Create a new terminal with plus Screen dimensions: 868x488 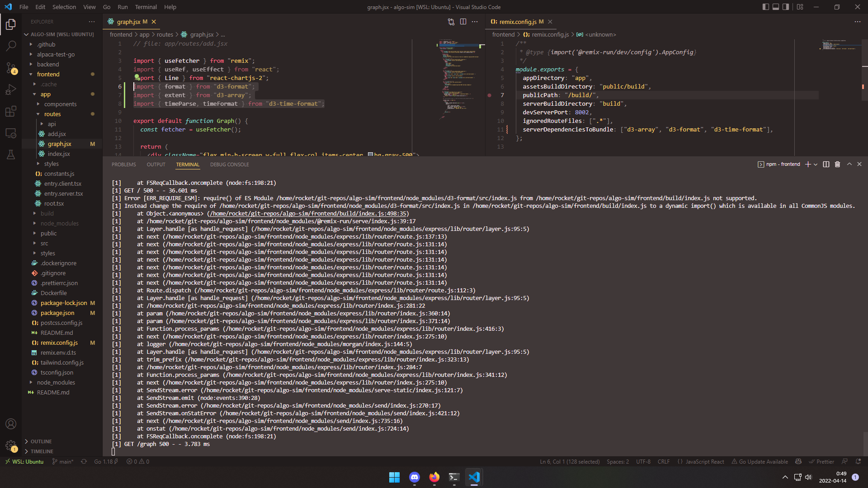808,164
